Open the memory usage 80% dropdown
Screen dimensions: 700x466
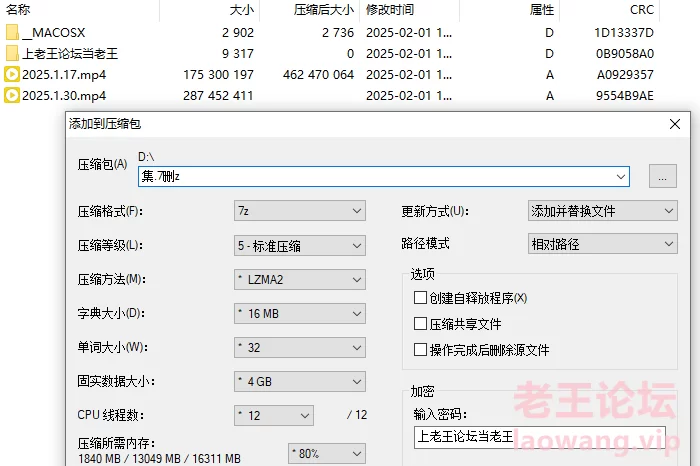[x=327, y=454]
